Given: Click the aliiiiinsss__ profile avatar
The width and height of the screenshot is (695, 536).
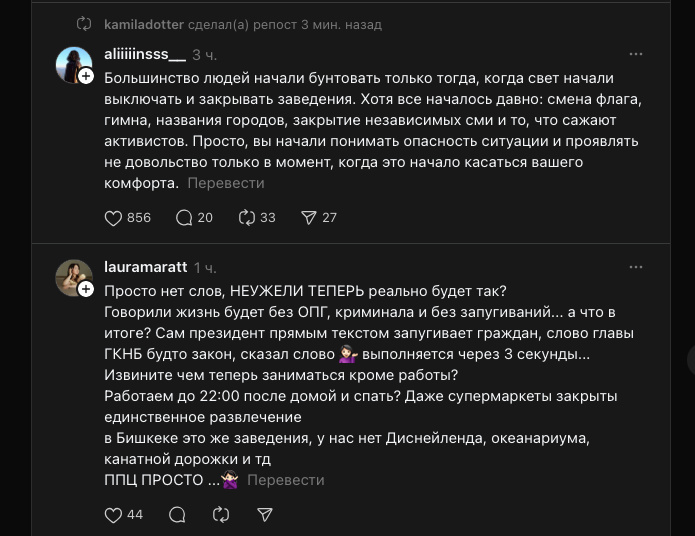Looking at the screenshot, I should tap(73, 65).
